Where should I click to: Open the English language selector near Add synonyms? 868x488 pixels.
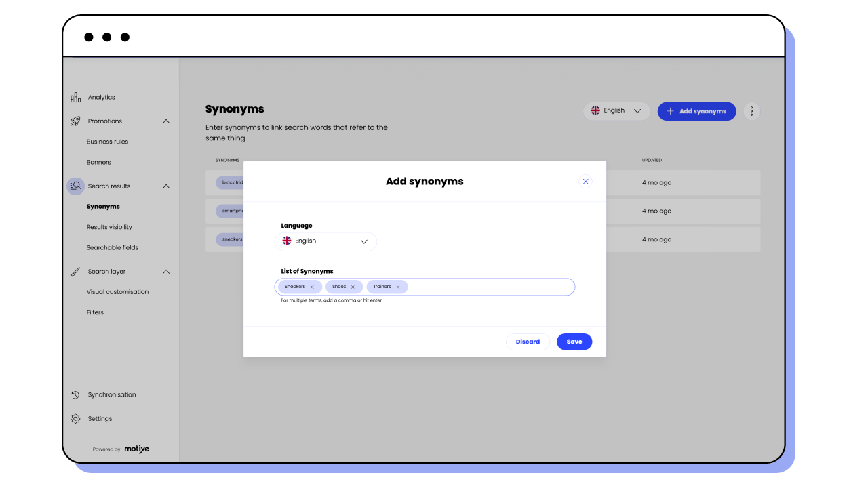pyautogui.click(x=616, y=110)
